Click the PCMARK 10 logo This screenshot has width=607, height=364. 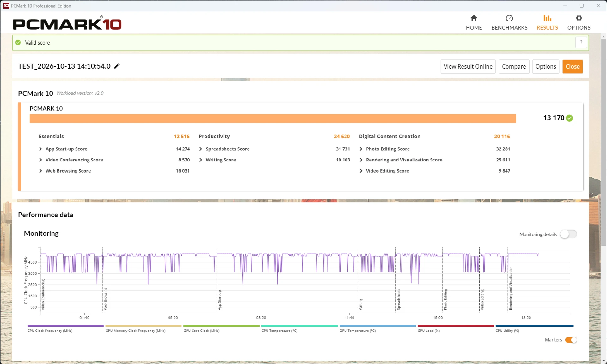(67, 23)
